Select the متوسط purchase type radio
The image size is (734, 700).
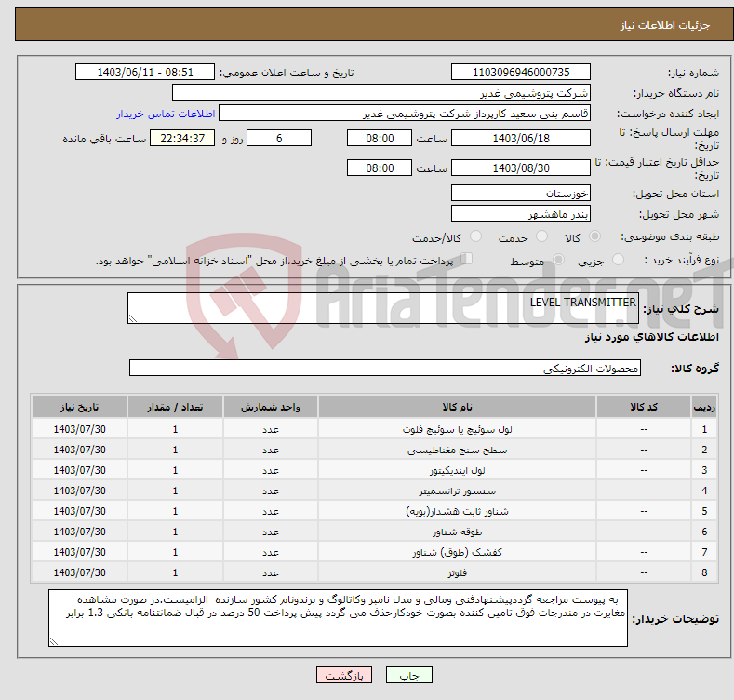[x=558, y=260]
